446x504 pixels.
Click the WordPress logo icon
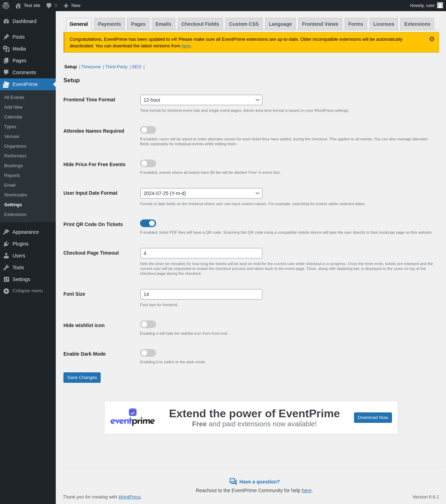click(6, 6)
